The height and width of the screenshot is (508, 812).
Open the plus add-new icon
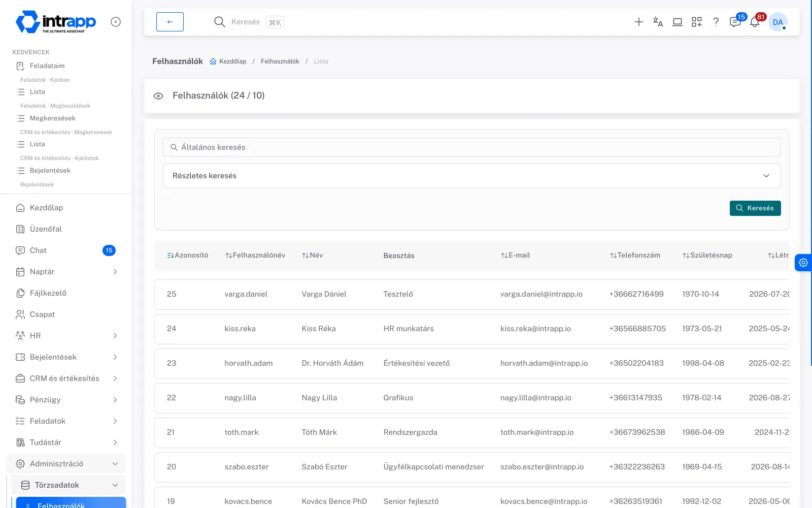coord(639,22)
